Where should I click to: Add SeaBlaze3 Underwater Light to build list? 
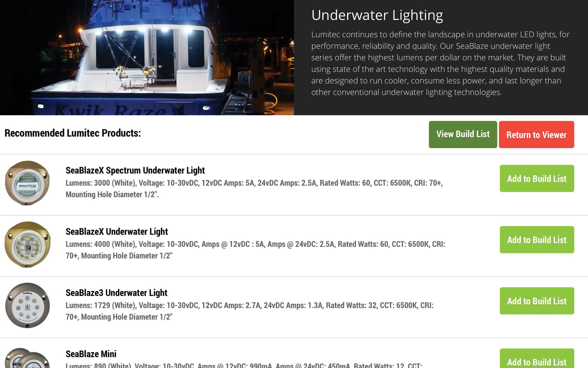537,301
